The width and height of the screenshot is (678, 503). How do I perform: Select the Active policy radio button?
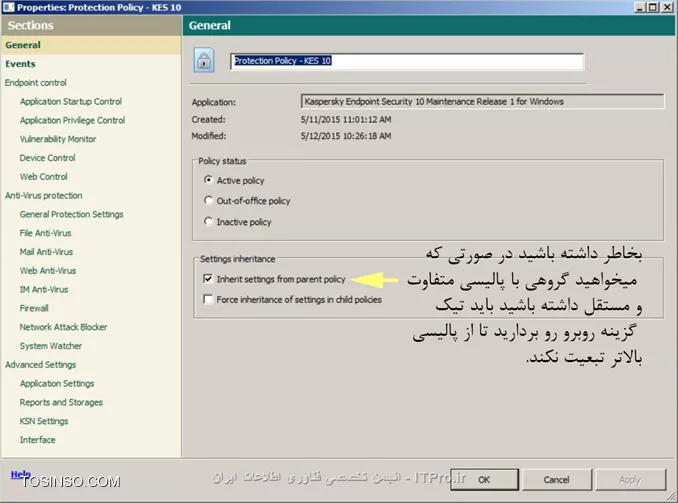click(x=208, y=180)
